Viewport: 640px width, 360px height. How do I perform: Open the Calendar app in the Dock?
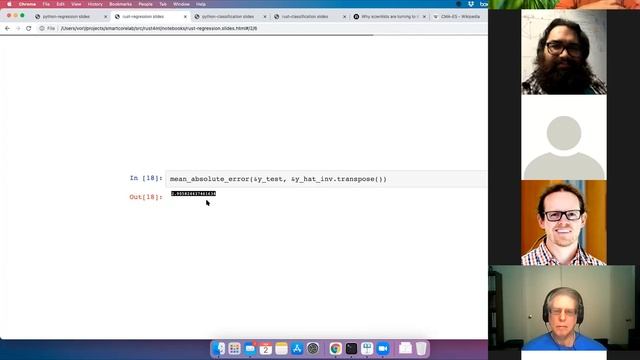[x=266, y=349]
